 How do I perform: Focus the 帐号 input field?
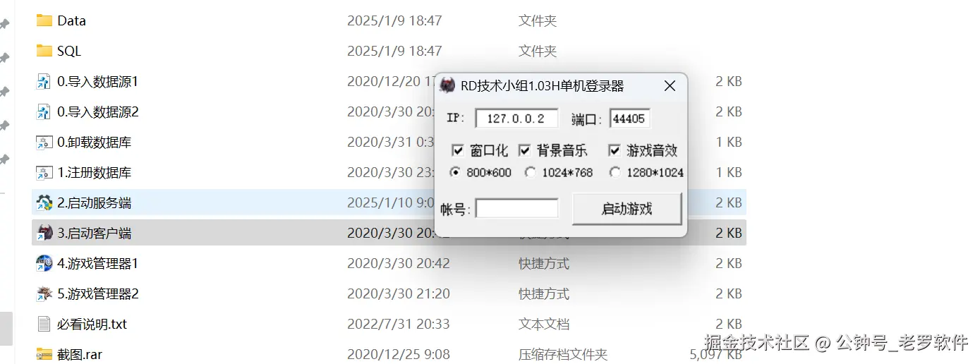coord(516,209)
